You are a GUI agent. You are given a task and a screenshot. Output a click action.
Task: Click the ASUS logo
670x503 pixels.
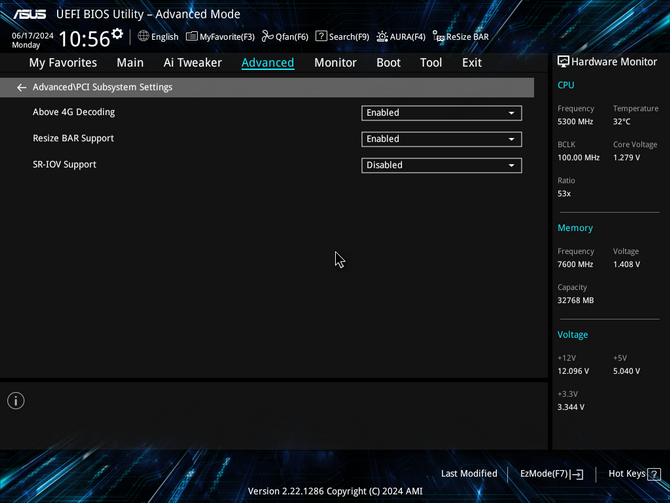(x=29, y=14)
